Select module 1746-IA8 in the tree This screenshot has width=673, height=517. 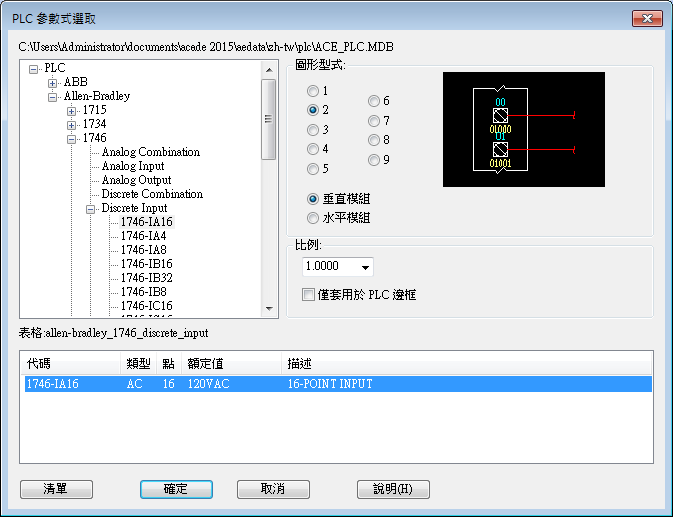[x=143, y=250]
